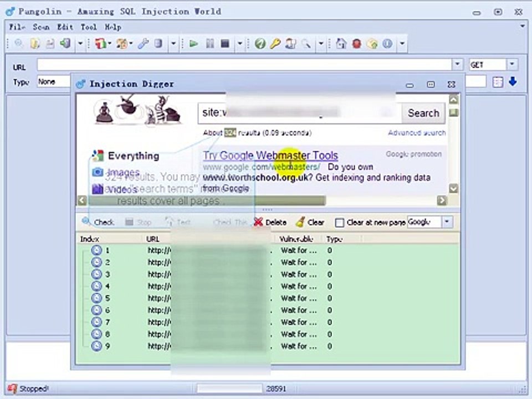Start scan with the green play icon
Screen dimensions: 532x399
click(194, 43)
